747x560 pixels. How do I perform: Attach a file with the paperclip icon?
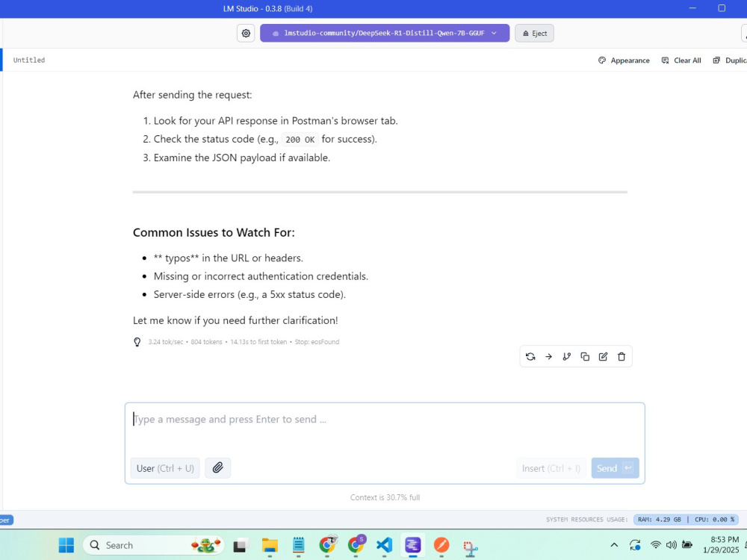pyautogui.click(x=217, y=468)
